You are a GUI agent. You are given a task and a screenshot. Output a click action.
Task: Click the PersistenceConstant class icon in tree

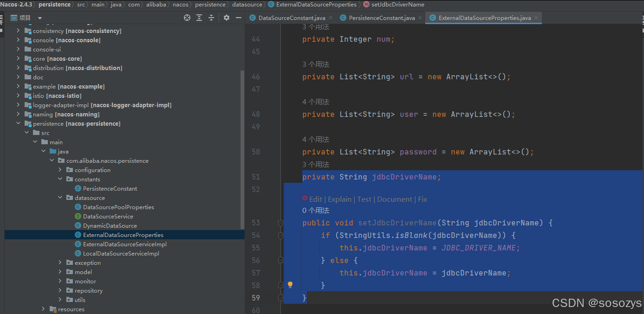pos(78,188)
